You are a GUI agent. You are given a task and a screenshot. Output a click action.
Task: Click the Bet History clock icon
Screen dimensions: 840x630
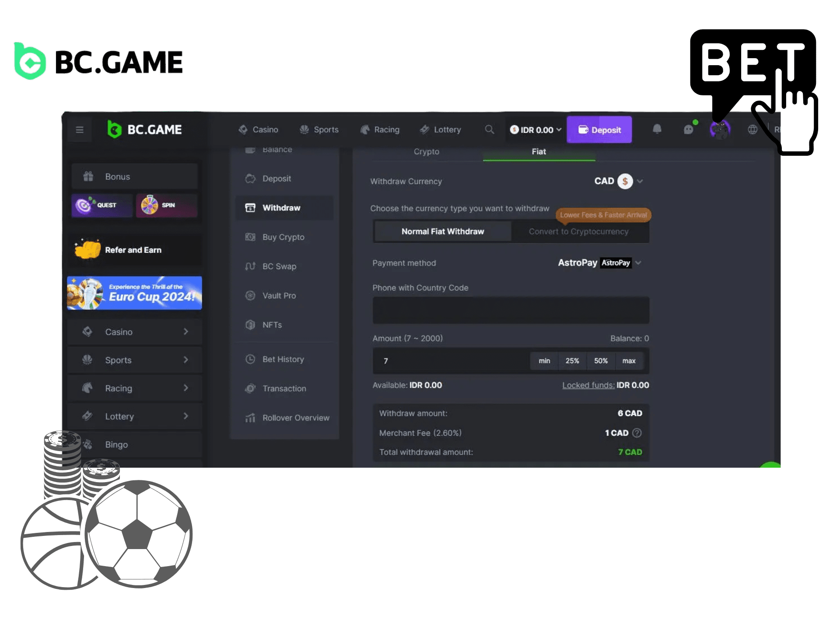(x=250, y=359)
